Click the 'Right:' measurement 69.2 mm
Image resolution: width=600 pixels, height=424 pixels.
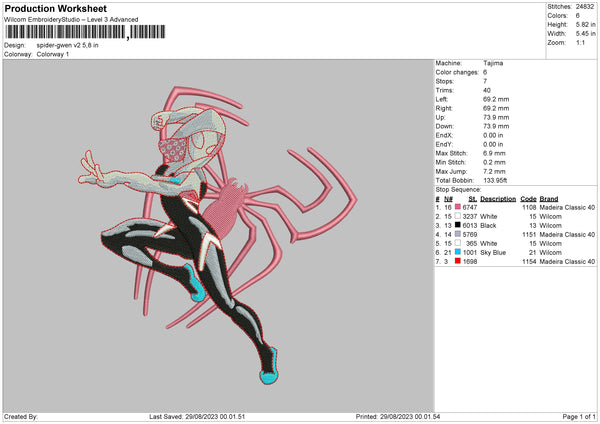coord(496,108)
